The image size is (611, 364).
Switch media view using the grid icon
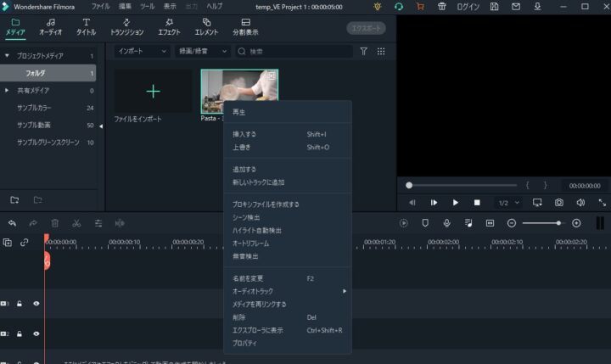point(381,52)
